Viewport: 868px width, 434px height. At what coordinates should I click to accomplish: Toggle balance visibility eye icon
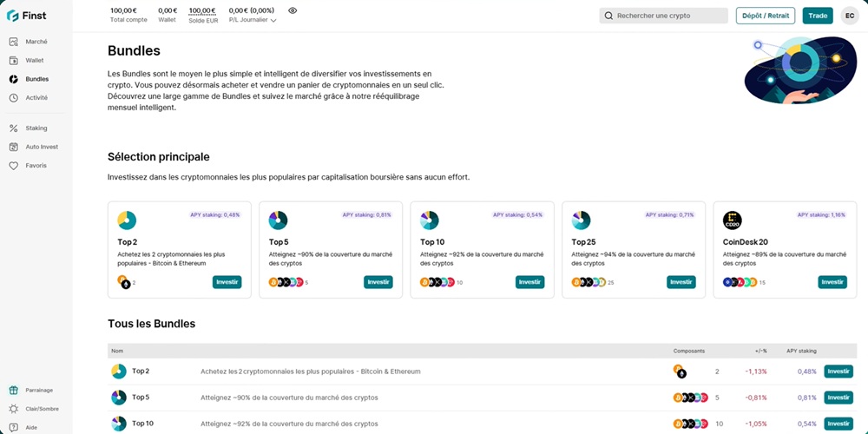tap(293, 10)
